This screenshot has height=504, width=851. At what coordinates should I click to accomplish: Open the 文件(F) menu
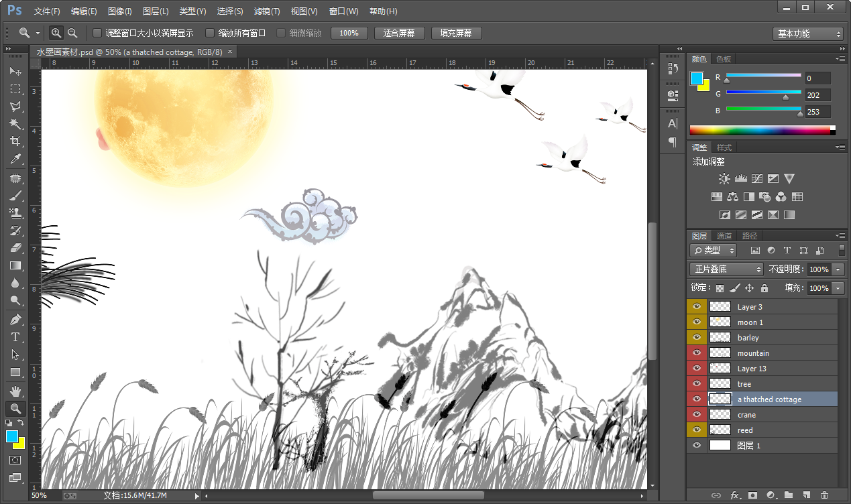click(x=47, y=11)
